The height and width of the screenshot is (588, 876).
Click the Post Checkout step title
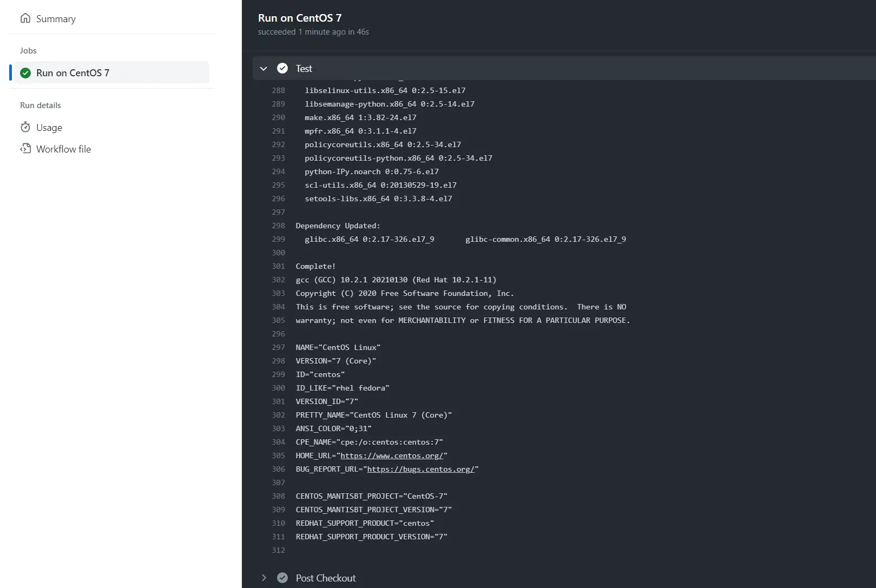pyautogui.click(x=326, y=578)
